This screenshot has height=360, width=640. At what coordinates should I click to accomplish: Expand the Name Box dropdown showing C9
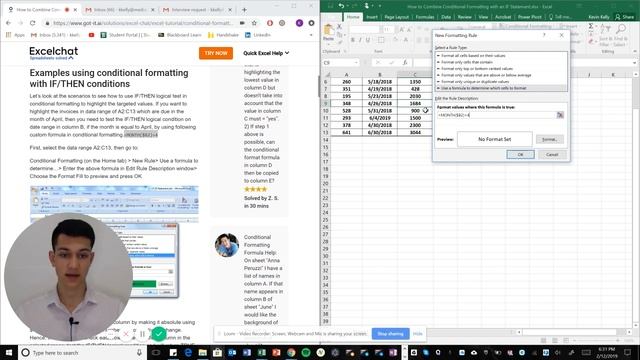tap(356, 62)
